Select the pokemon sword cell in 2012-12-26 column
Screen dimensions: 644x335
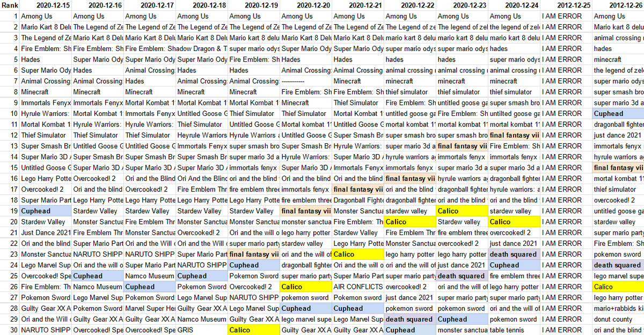[x=618, y=254]
